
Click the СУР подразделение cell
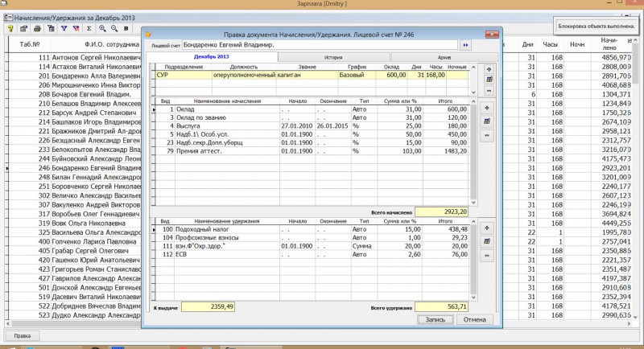click(184, 75)
